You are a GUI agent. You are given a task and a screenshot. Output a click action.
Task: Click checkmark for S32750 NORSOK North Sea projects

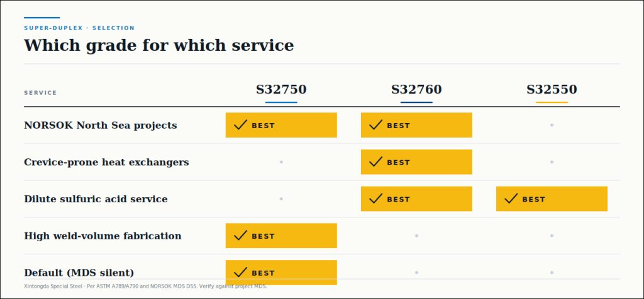(240, 124)
